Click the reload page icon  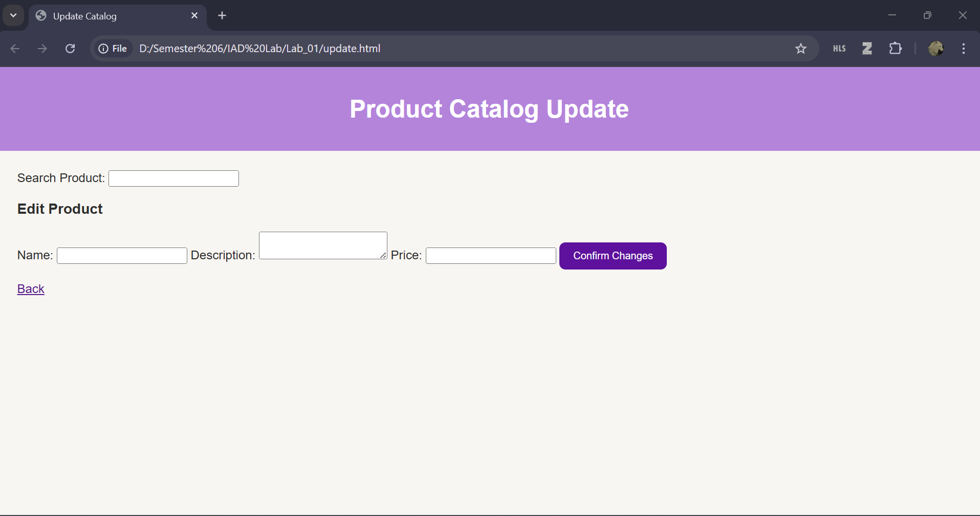(70, 49)
